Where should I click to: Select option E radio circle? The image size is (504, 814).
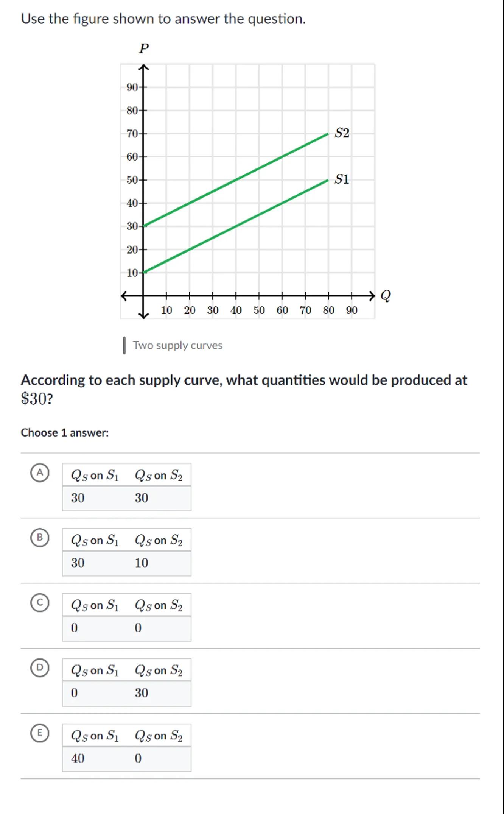[40, 733]
